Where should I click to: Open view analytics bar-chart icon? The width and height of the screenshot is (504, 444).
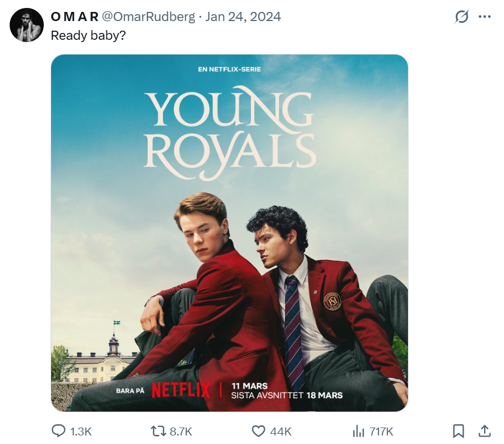pos(358,431)
